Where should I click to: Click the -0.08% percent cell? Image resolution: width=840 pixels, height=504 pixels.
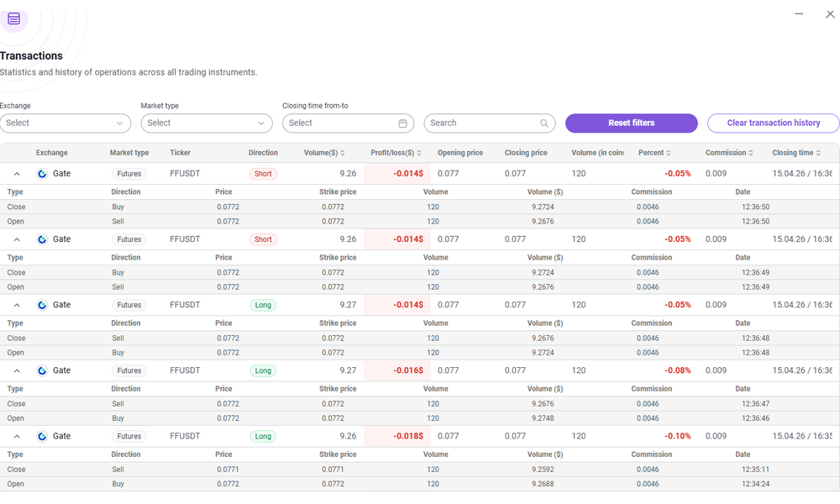pyautogui.click(x=678, y=370)
